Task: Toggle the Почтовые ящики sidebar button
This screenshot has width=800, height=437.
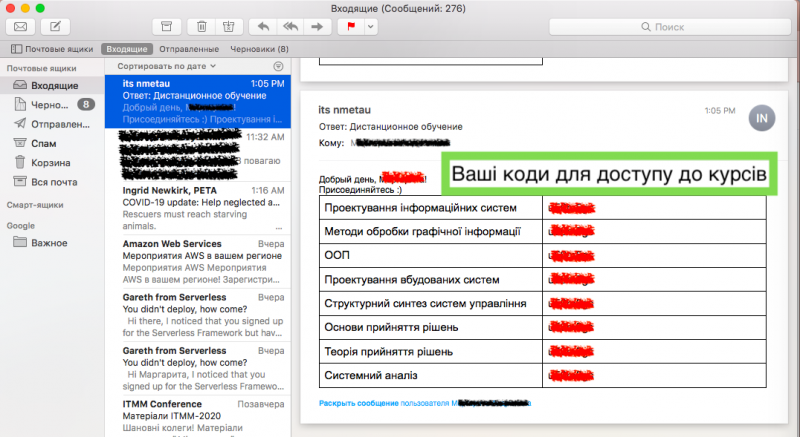Action: 52,49
